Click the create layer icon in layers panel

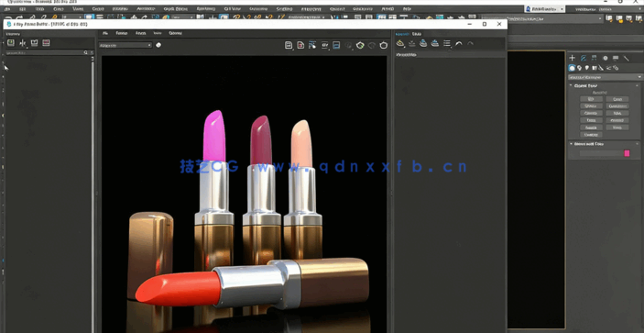coord(400,44)
